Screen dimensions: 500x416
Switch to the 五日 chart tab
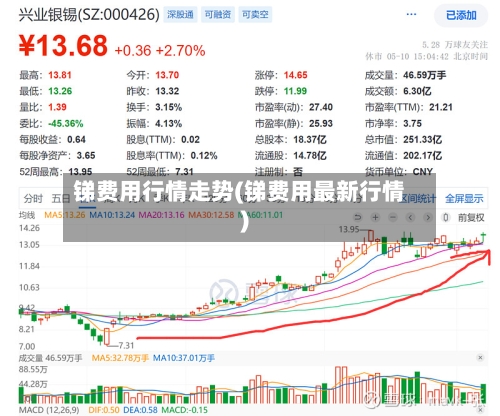(61, 199)
